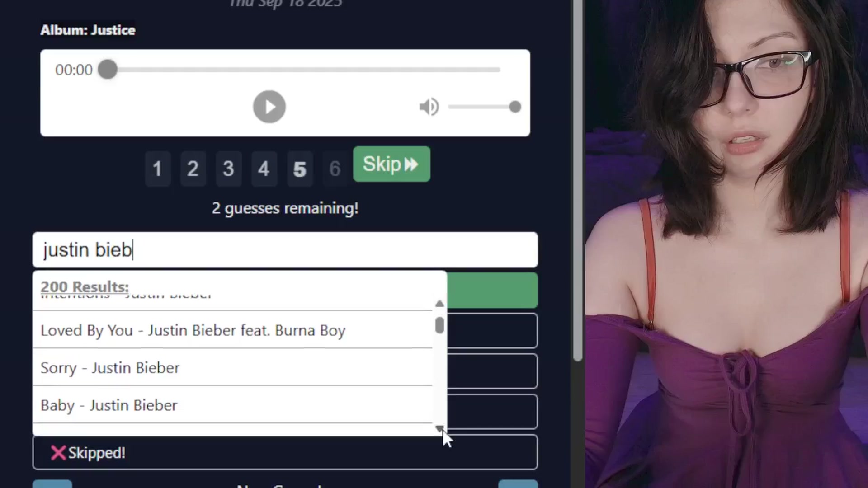
Task: Select snippet stage 1
Action: pos(157,169)
